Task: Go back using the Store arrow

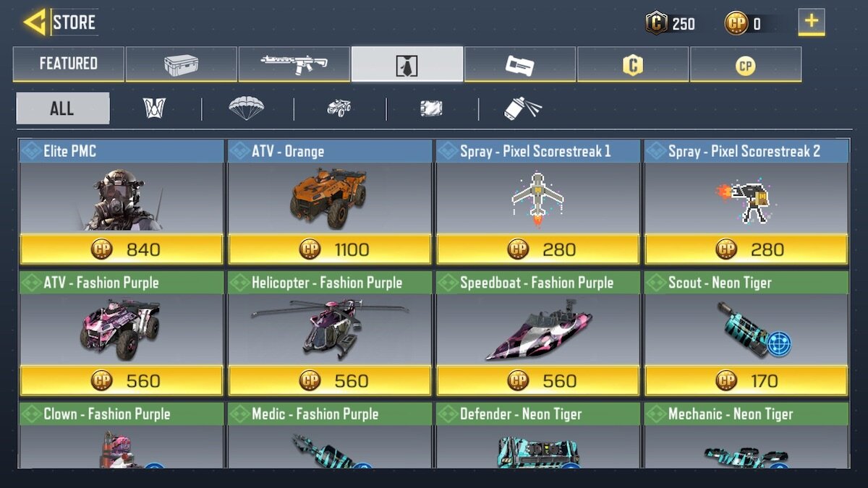Action: (35, 22)
